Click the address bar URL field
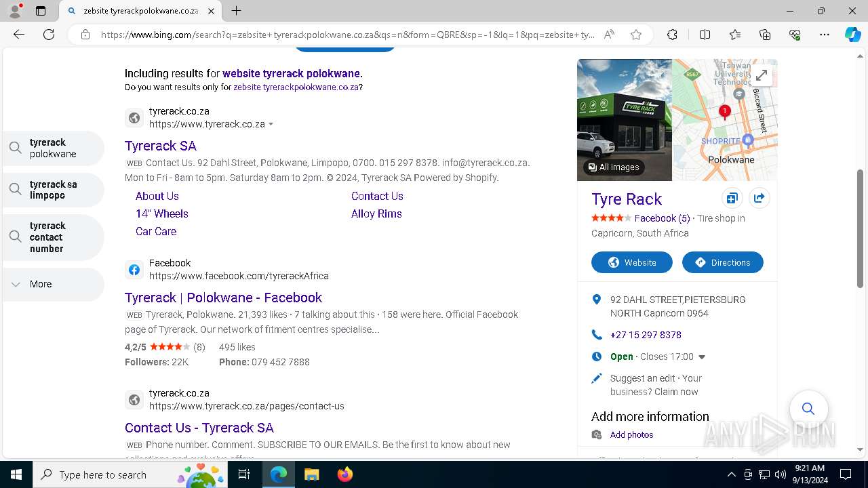 tap(347, 35)
